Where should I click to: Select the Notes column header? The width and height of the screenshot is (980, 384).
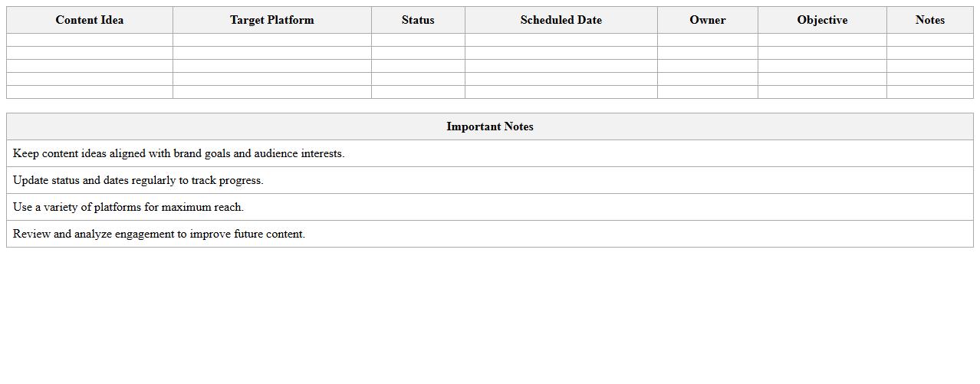click(x=929, y=20)
